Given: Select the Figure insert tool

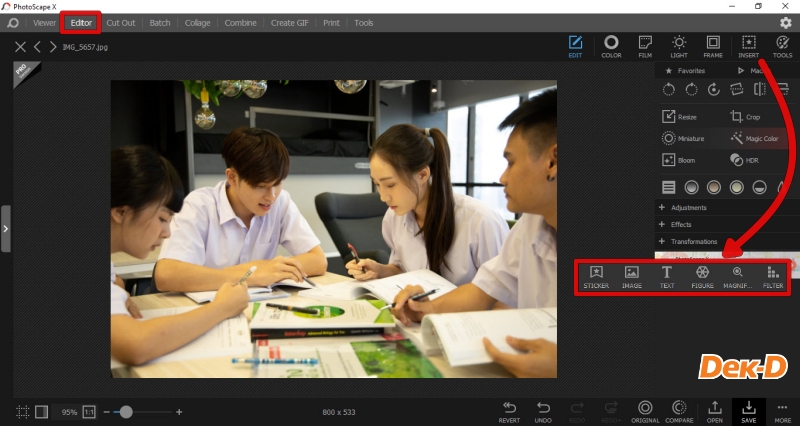Looking at the screenshot, I should (x=702, y=276).
